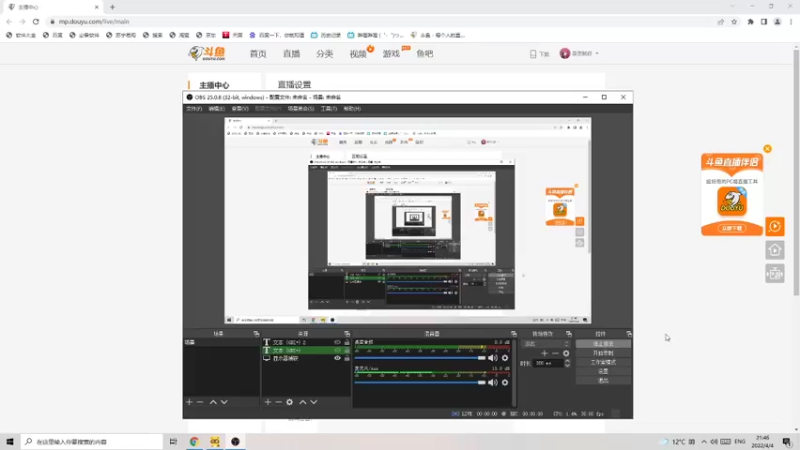800x450 pixels.
Task: Add a scene transition with the plus icon
Action: click(x=544, y=353)
